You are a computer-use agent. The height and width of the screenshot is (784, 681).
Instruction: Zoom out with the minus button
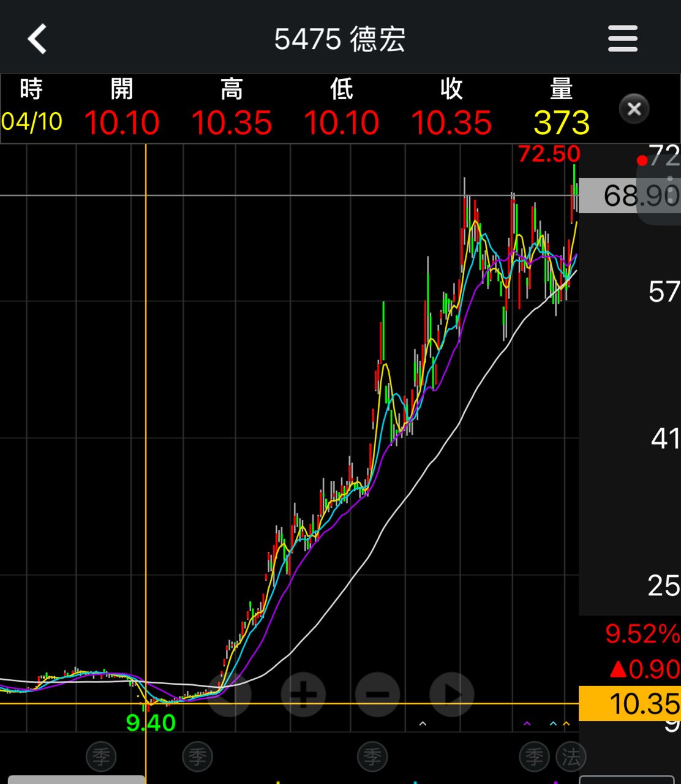pos(378,695)
